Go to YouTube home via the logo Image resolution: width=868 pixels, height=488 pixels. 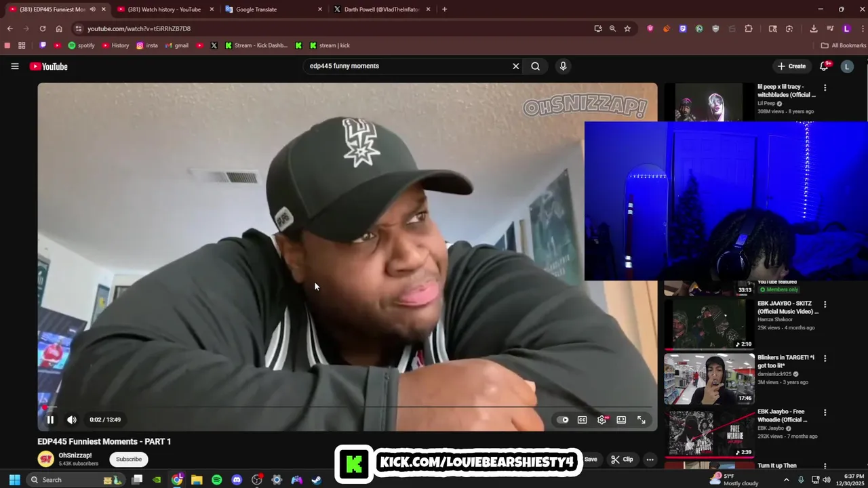tap(48, 66)
